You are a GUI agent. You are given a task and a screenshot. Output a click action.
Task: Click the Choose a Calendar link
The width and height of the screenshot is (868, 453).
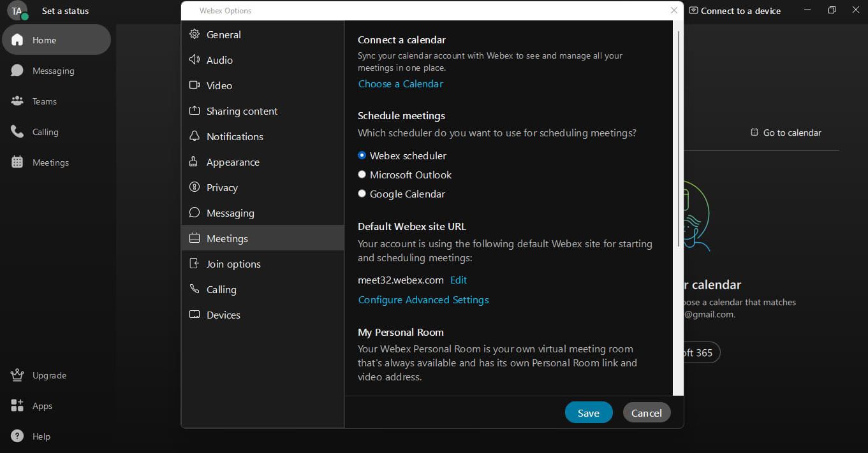(401, 84)
